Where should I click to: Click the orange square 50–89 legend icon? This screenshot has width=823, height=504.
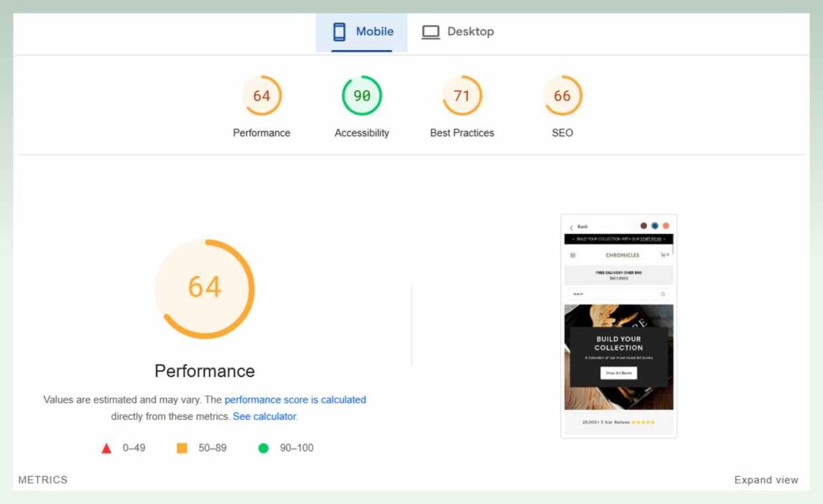pyautogui.click(x=182, y=448)
